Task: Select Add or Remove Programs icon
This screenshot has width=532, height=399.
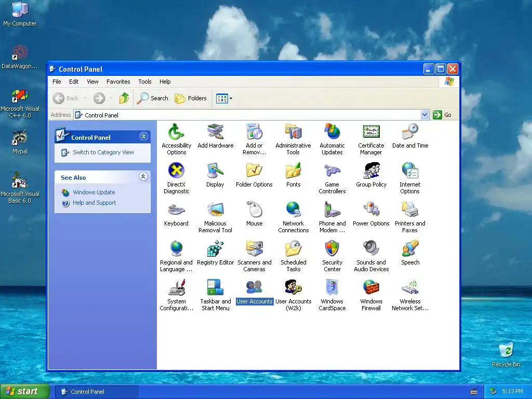Action: tap(254, 132)
